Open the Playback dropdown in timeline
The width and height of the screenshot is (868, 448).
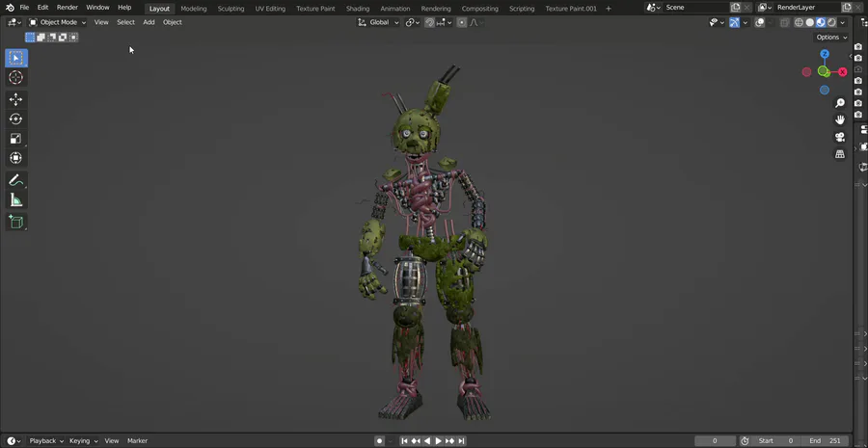click(x=46, y=441)
